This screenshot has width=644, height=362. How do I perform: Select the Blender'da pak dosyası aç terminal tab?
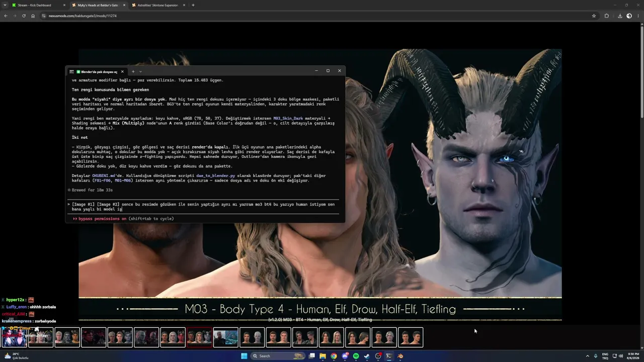tap(97, 71)
